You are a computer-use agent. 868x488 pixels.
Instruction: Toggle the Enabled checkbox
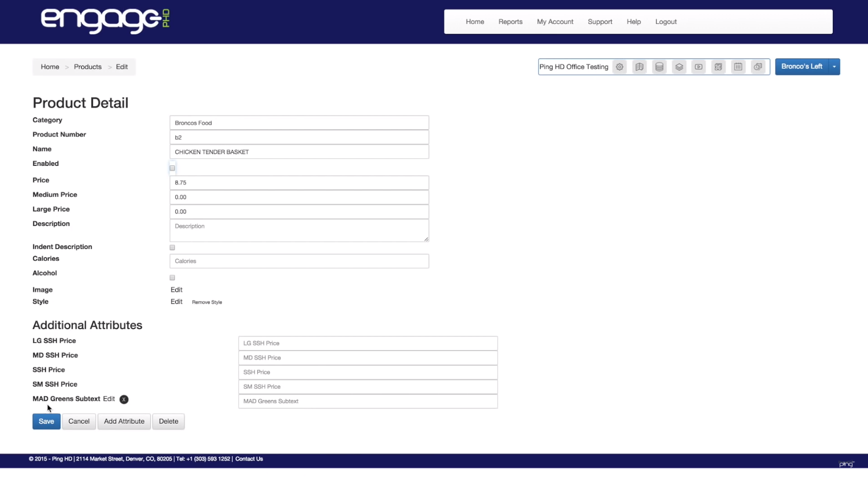click(x=172, y=168)
